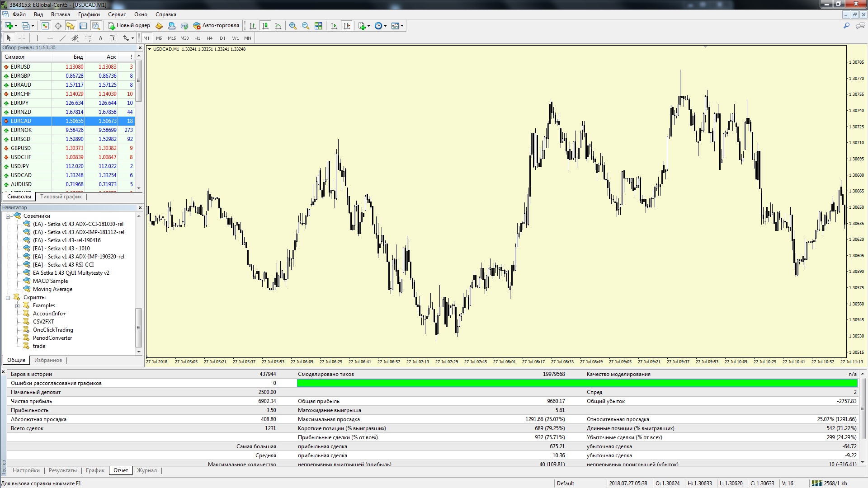The image size is (868, 488).
Task: Click the Zoom Out magnifier icon
Action: pyautogui.click(x=306, y=26)
